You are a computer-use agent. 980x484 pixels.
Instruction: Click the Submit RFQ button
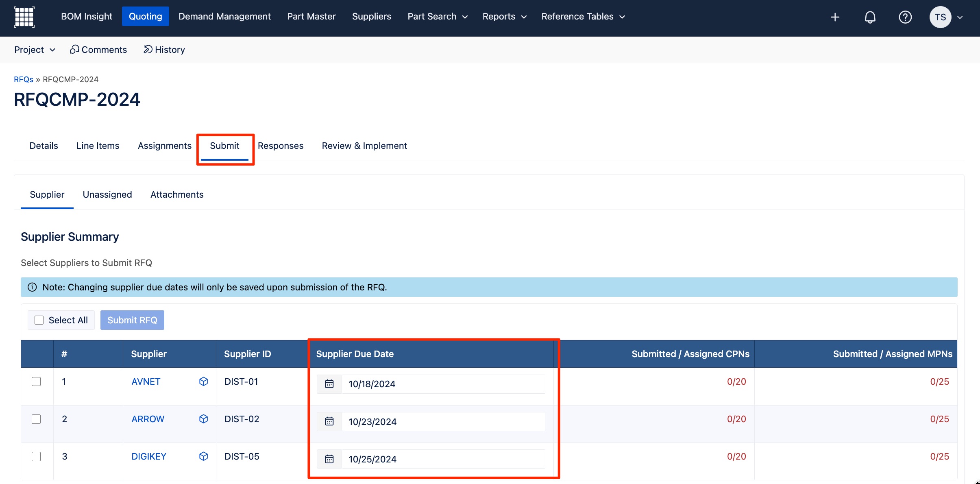(x=132, y=320)
